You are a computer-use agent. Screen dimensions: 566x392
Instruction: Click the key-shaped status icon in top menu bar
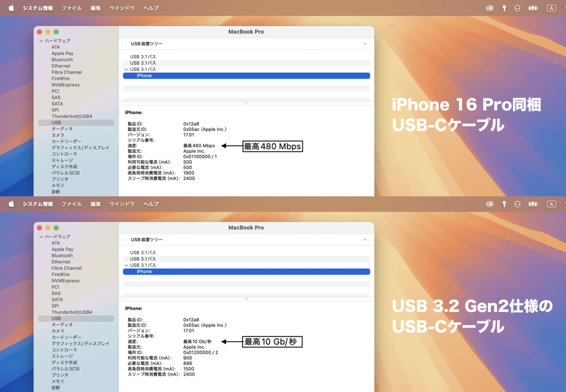[x=504, y=8]
